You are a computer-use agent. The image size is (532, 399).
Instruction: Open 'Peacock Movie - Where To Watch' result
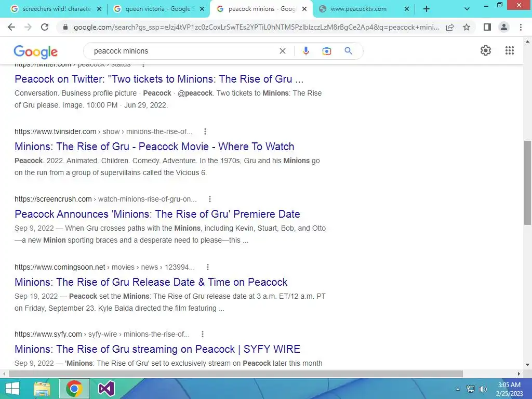pos(154,146)
